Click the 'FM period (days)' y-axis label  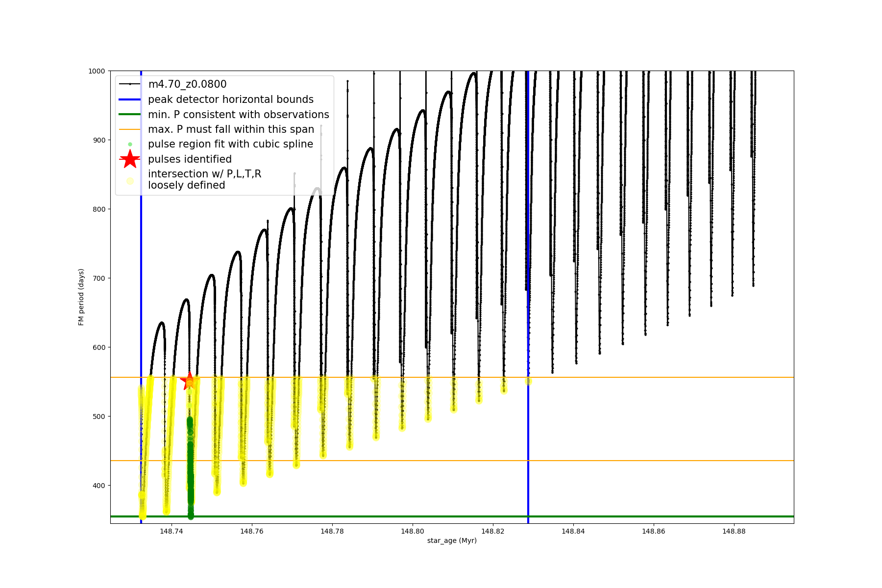(x=81, y=297)
